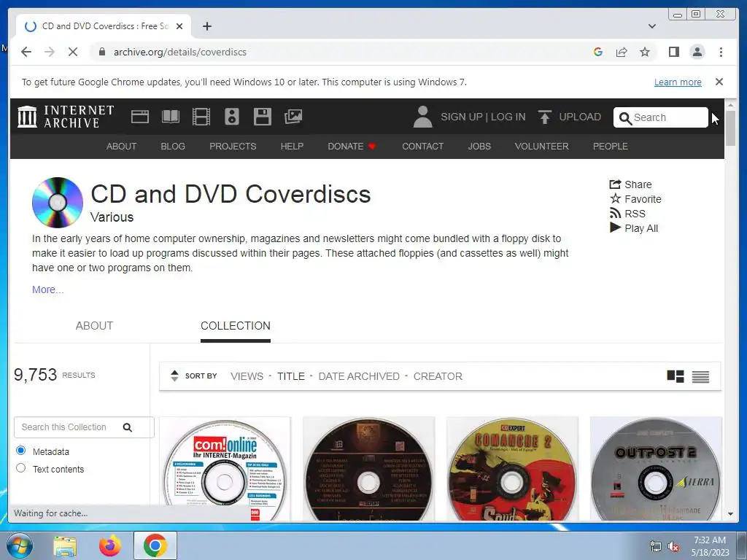Go back using Chrome's back arrow
Viewport: 747px width, 560px height.
pyautogui.click(x=26, y=52)
